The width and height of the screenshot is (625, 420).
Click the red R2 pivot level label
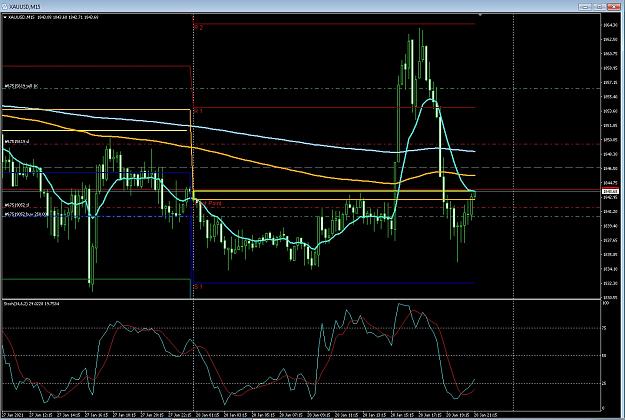point(199,27)
